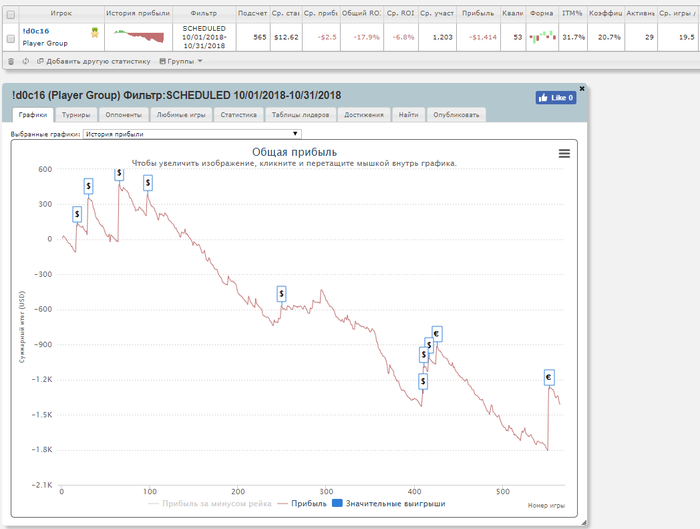
Task: Click the trash delete icon below player row
Action: [x=11, y=61]
